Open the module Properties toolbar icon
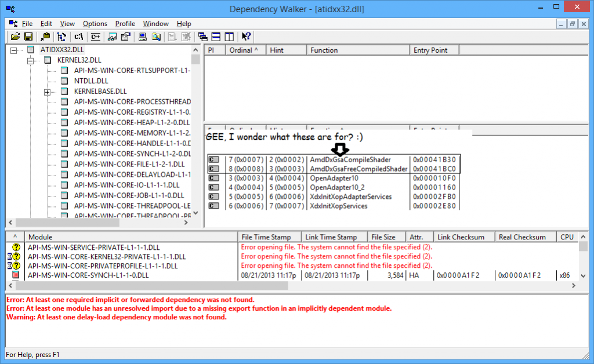The width and height of the screenshot is (594, 364). (126, 37)
